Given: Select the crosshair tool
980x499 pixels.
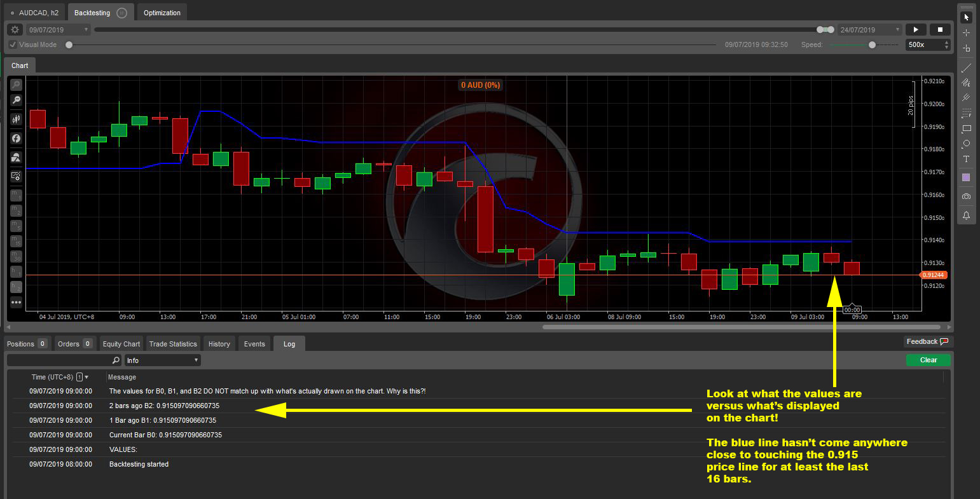Looking at the screenshot, I should click(x=966, y=32).
